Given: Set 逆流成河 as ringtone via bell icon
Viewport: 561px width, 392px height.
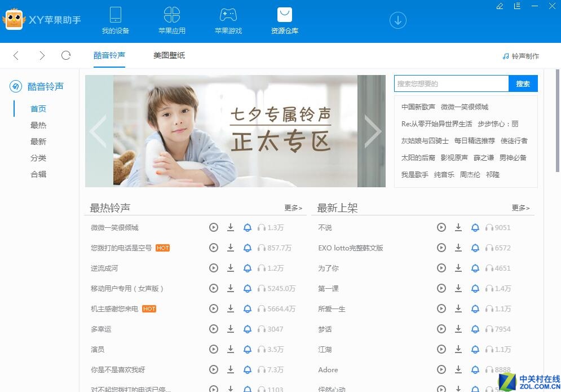Looking at the screenshot, I should (247, 268).
